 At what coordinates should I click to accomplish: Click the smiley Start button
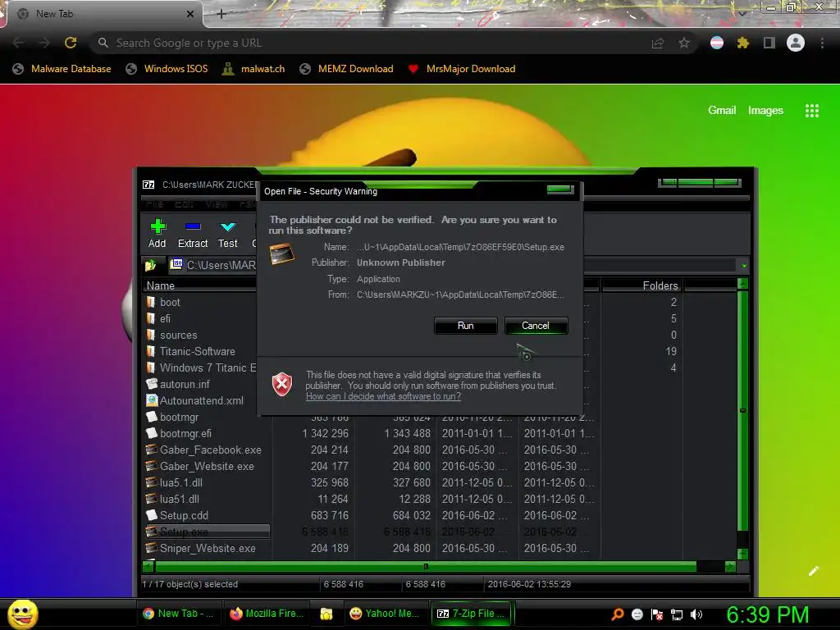tap(22, 614)
